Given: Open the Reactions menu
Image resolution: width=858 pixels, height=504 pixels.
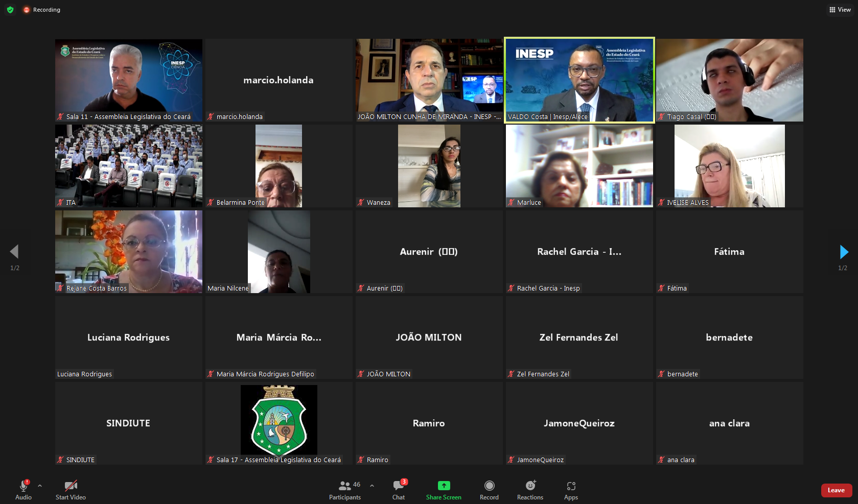Looking at the screenshot, I should (530, 490).
